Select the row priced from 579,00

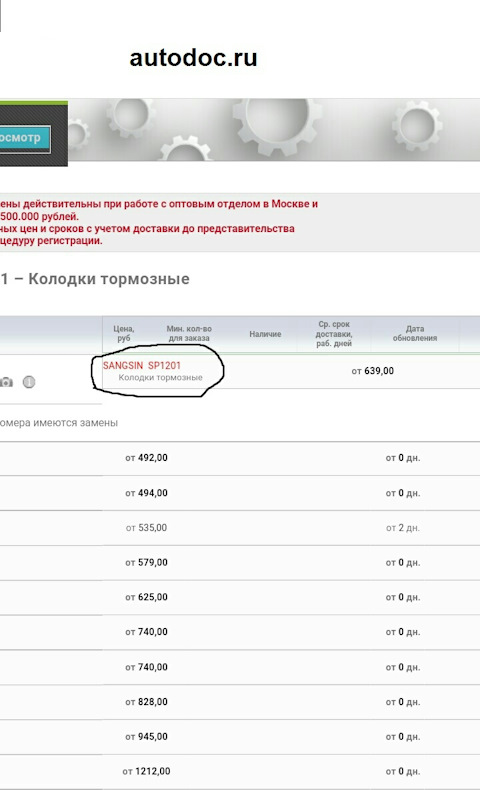point(240,562)
